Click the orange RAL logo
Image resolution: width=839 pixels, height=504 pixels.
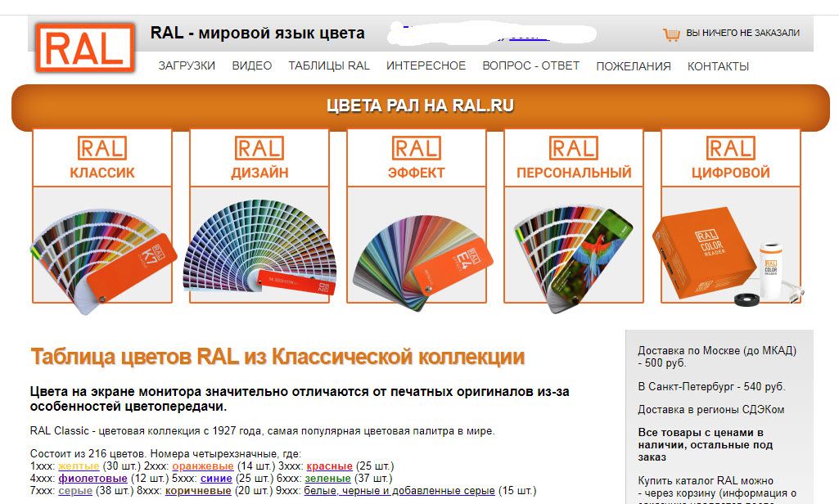pos(84,47)
